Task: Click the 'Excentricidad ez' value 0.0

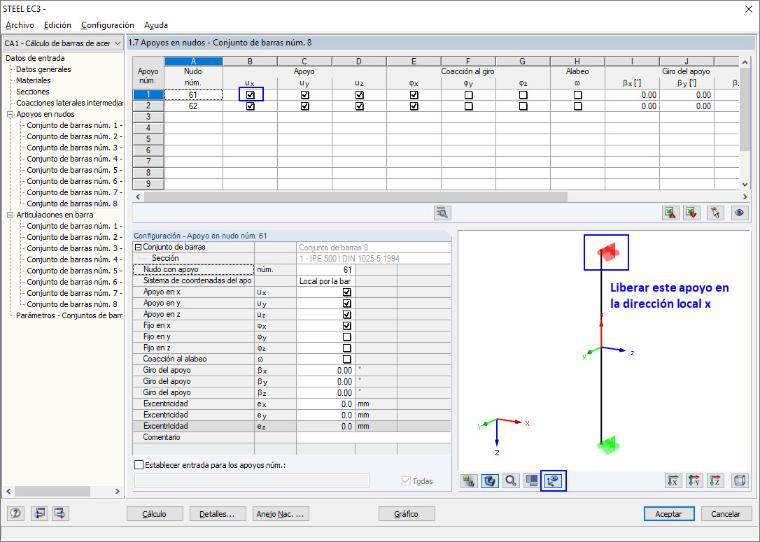Action: (325, 426)
